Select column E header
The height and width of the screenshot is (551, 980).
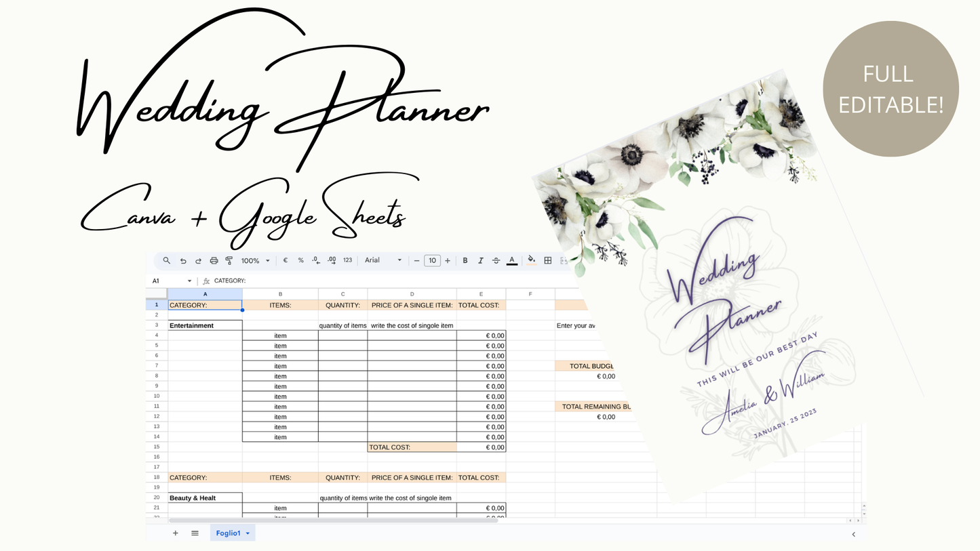[x=482, y=294]
